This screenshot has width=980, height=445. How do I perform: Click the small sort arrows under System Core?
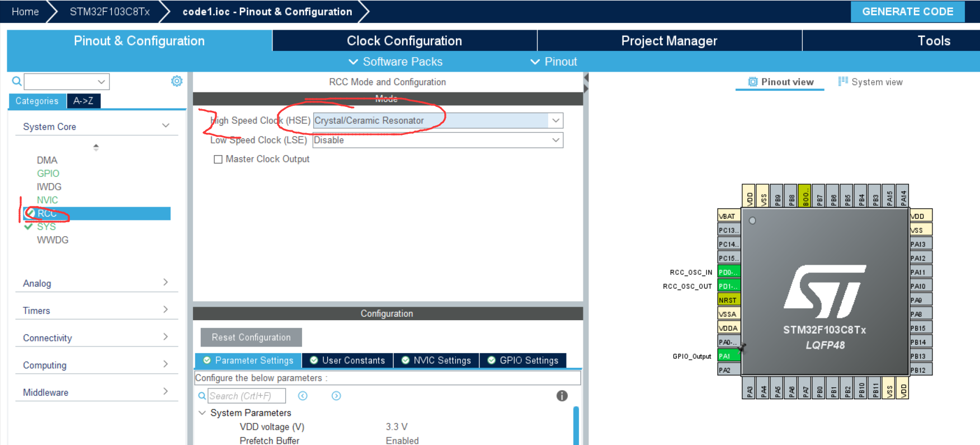[96, 147]
